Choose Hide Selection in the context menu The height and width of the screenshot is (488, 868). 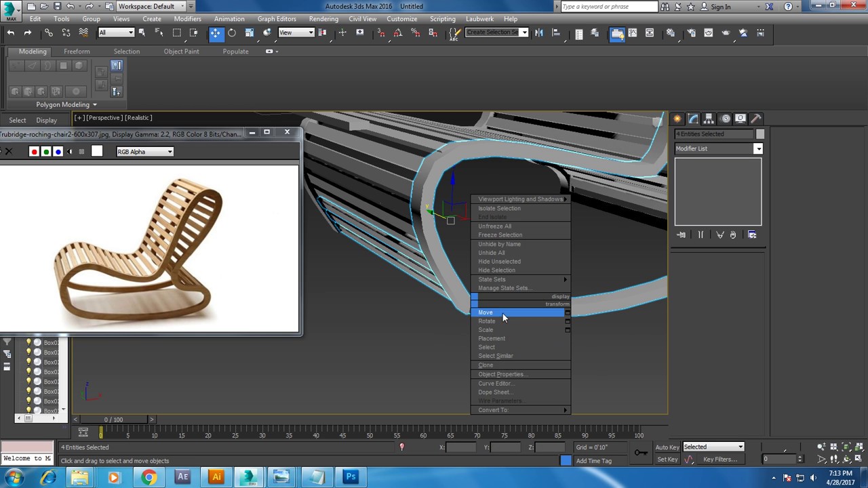point(521,270)
